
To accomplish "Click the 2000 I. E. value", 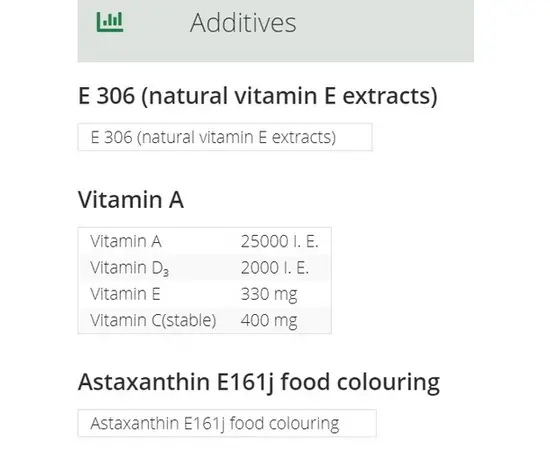I will [275, 268].
